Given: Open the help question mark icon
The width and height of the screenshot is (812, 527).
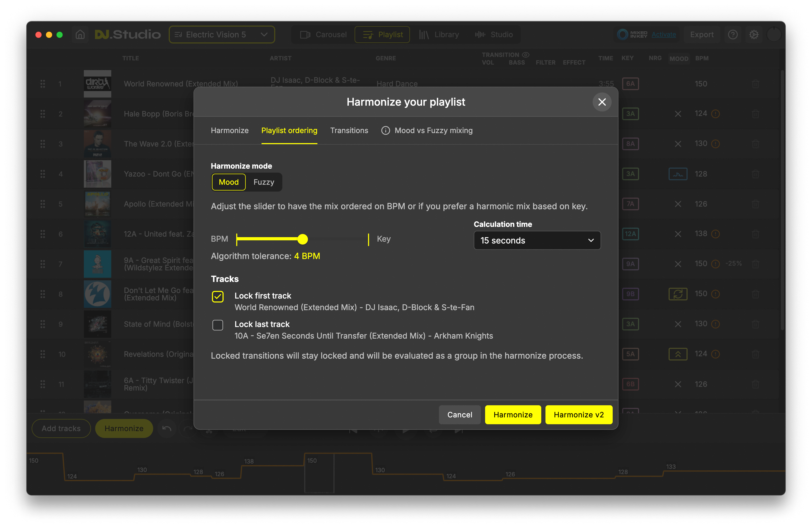Looking at the screenshot, I should coord(732,35).
